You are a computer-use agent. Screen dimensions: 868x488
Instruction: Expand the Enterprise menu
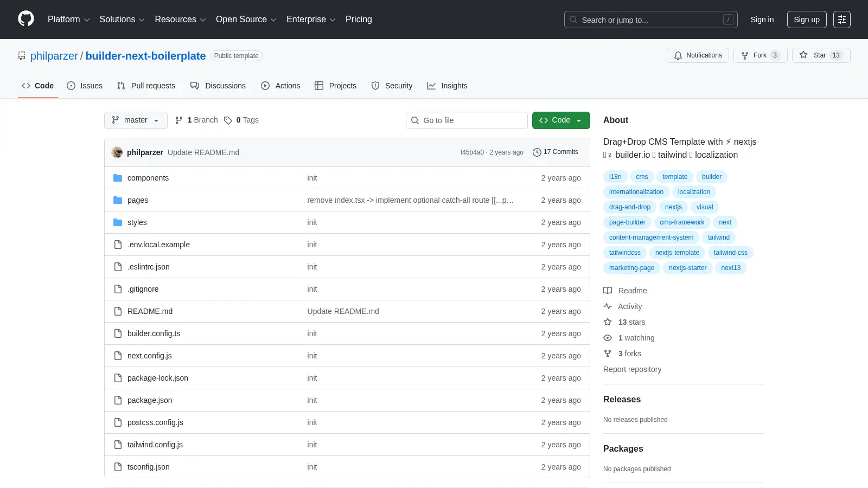[311, 20]
